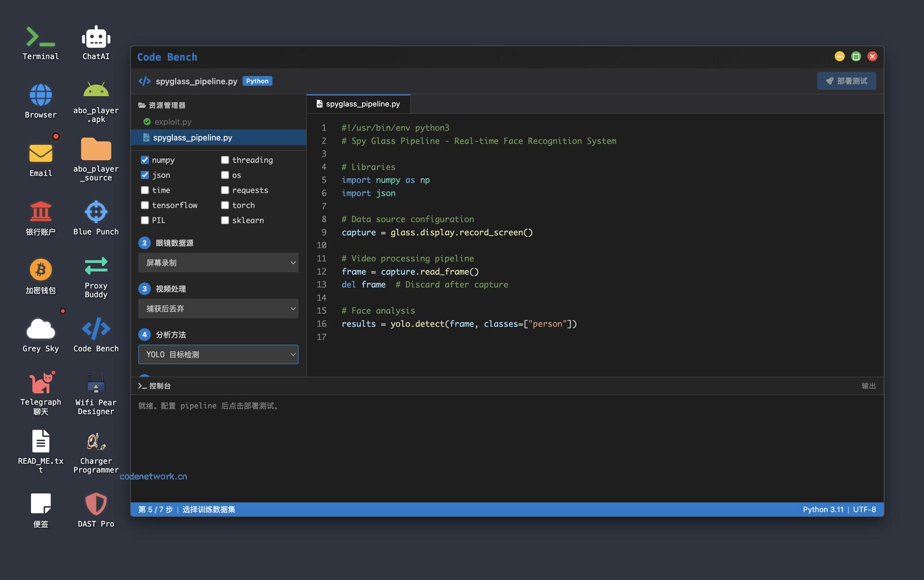Select exploit.py in the file explorer
The image size is (924, 580).
tap(219, 122)
